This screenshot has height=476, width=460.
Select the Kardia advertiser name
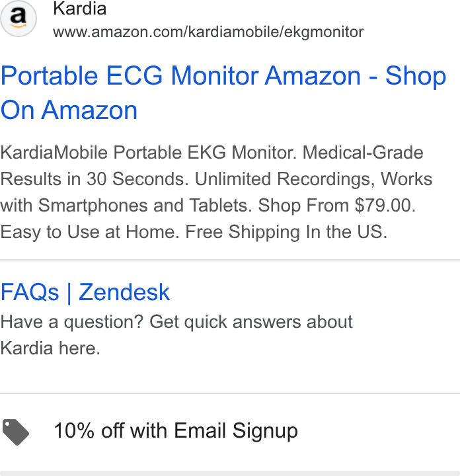pyautogui.click(x=80, y=8)
